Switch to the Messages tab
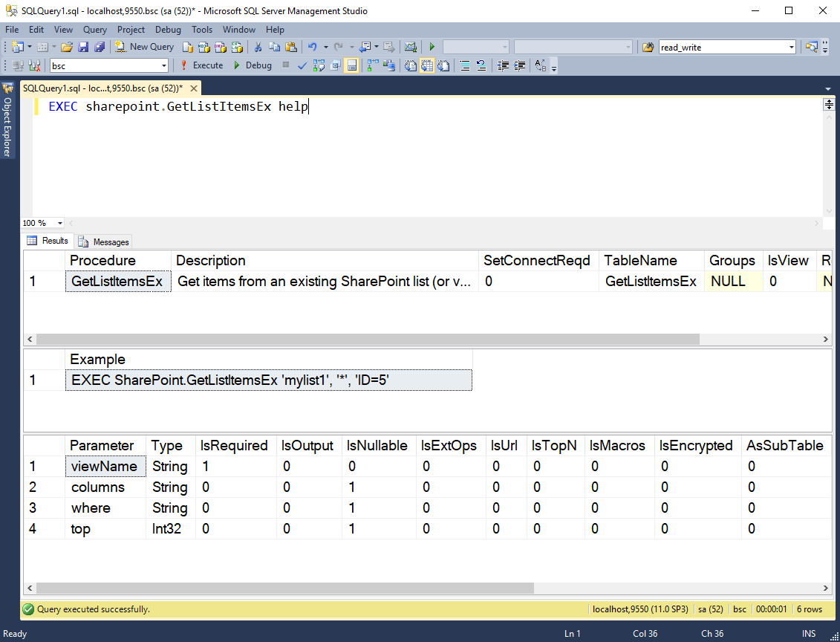 (x=105, y=241)
